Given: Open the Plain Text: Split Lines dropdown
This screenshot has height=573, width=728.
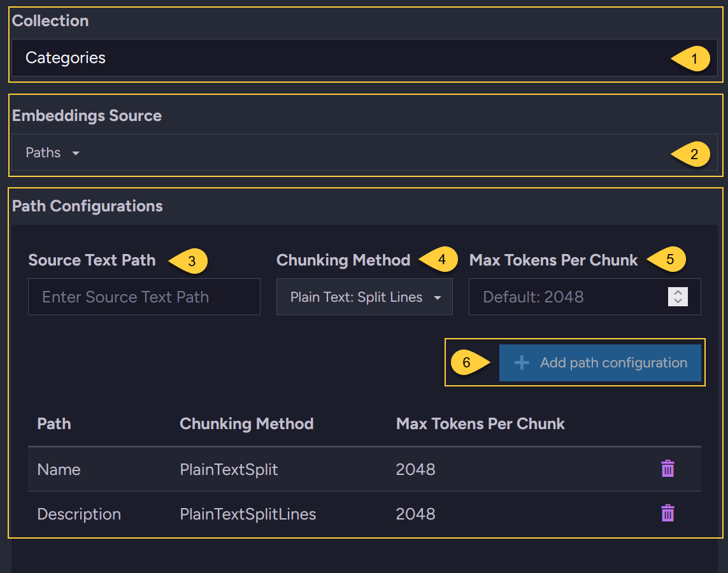Looking at the screenshot, I should tap(364, 297).
